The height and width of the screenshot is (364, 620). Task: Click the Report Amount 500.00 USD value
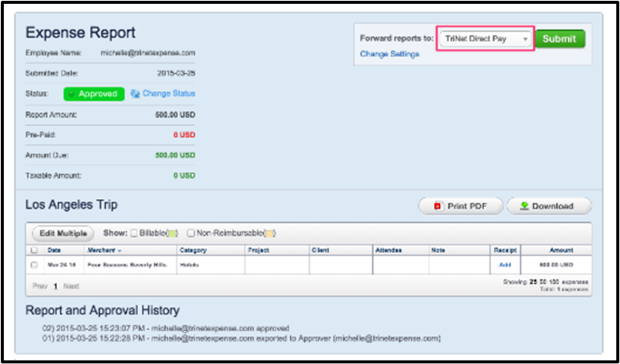coord(175,115)
